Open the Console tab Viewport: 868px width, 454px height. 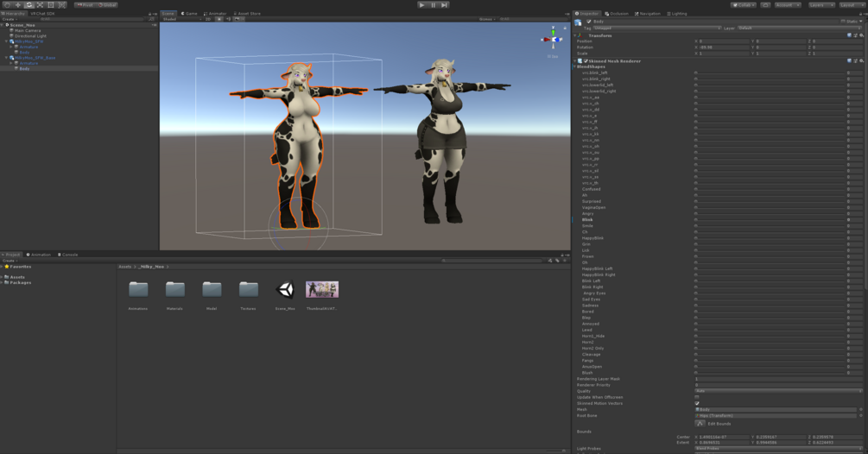(x=68, y=255)
